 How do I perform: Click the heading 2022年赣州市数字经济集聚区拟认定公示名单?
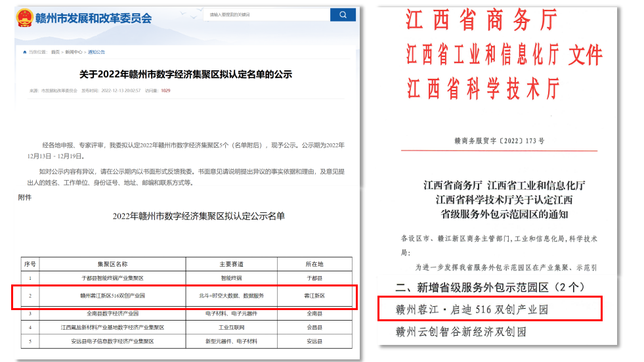[199, 216]
